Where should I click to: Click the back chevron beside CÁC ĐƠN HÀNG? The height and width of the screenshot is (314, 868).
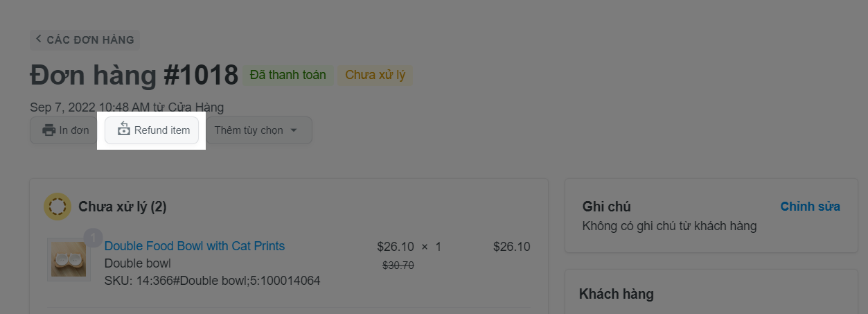point(39,40)
